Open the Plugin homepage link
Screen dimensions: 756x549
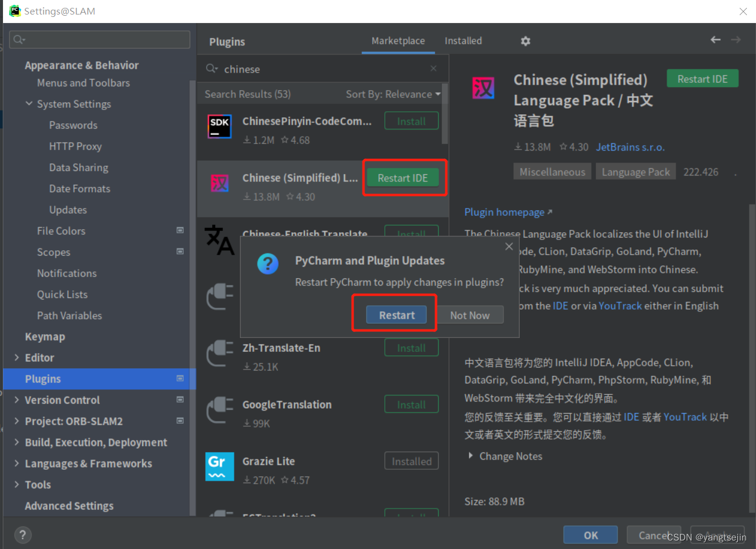pyautogui.click(x=508, y=212)
